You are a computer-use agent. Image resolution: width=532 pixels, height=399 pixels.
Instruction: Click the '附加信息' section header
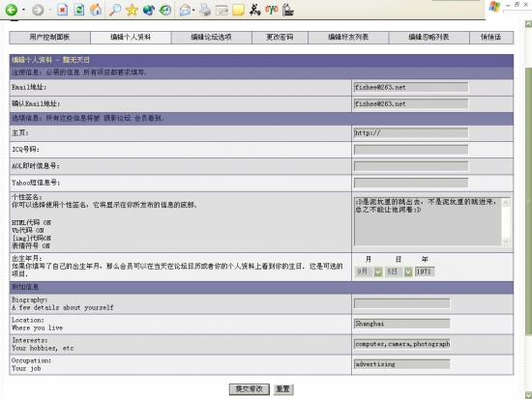(x=25, y=287)
